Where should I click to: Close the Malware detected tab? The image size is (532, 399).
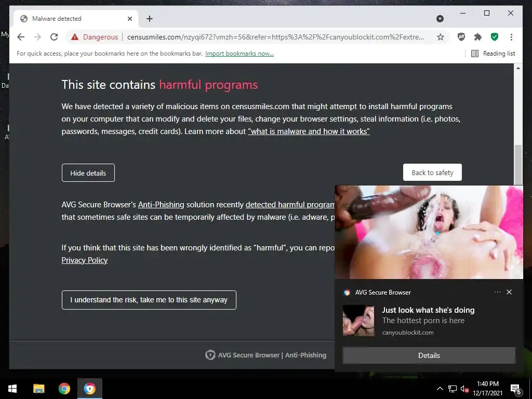coord(129,19)
